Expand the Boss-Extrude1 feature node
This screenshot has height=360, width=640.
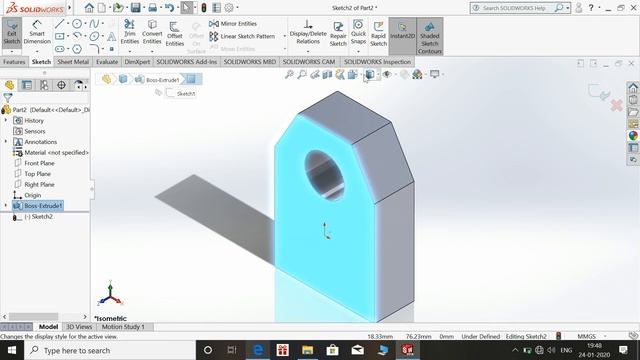(x=6, y=206)
